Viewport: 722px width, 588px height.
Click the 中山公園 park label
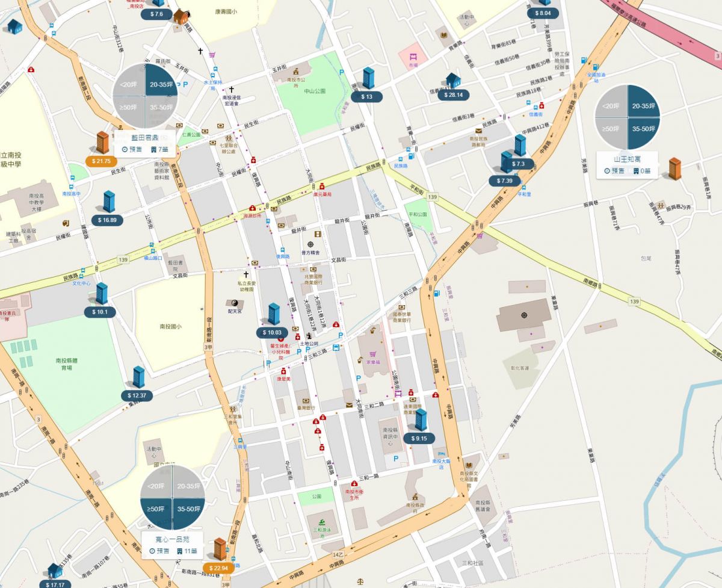315,91
